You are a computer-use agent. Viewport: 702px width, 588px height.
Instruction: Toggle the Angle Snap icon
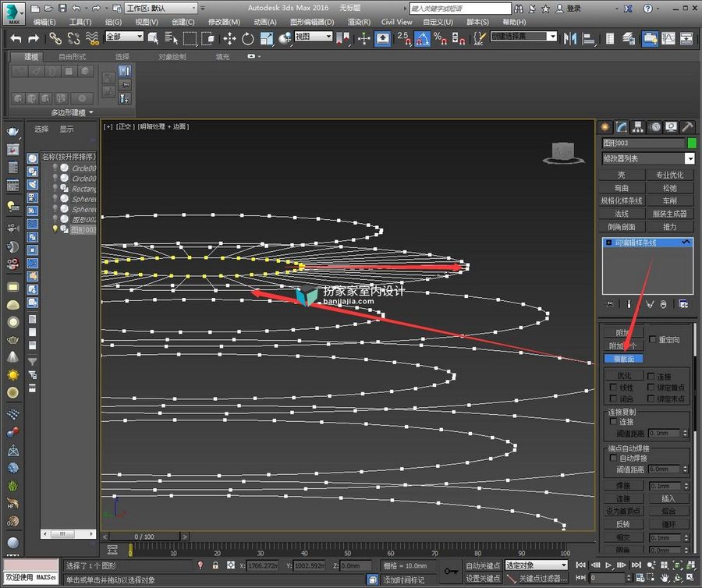coord(422,38)
